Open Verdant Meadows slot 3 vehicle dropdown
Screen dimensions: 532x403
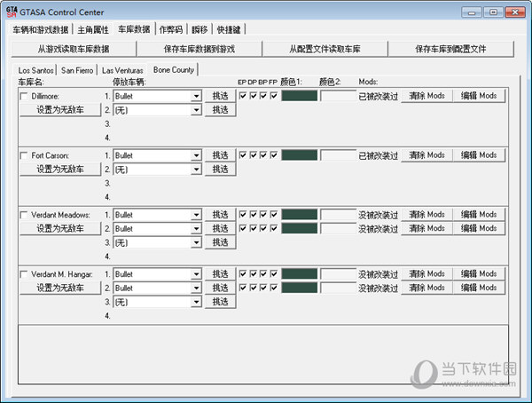[196, 242]
